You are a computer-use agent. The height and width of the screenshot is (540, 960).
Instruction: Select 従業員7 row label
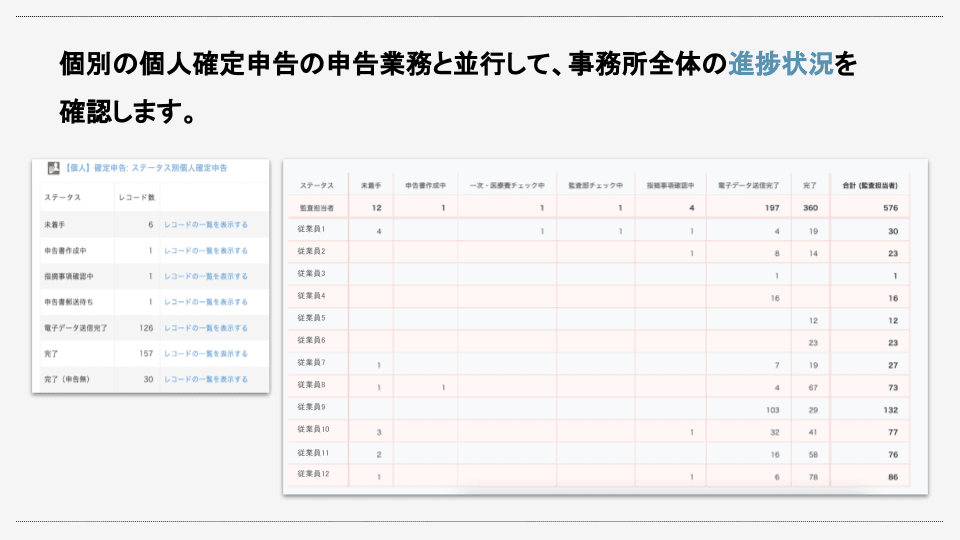312,362
